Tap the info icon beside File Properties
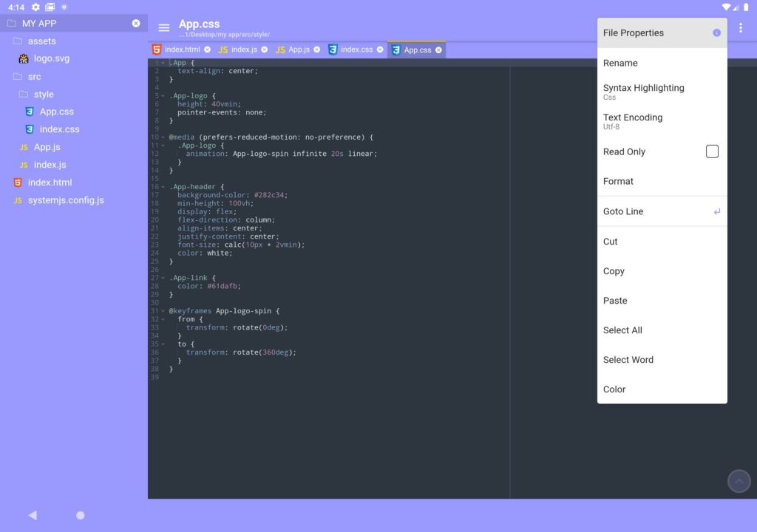This screenshot has height=532, width=757. pyautogui.click(x=716, y=33)
